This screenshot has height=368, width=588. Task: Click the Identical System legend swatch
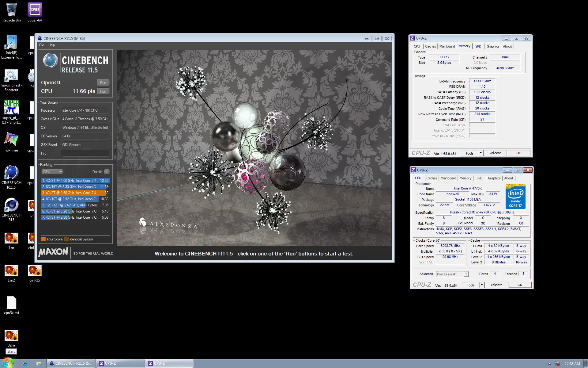click(66, 239)
